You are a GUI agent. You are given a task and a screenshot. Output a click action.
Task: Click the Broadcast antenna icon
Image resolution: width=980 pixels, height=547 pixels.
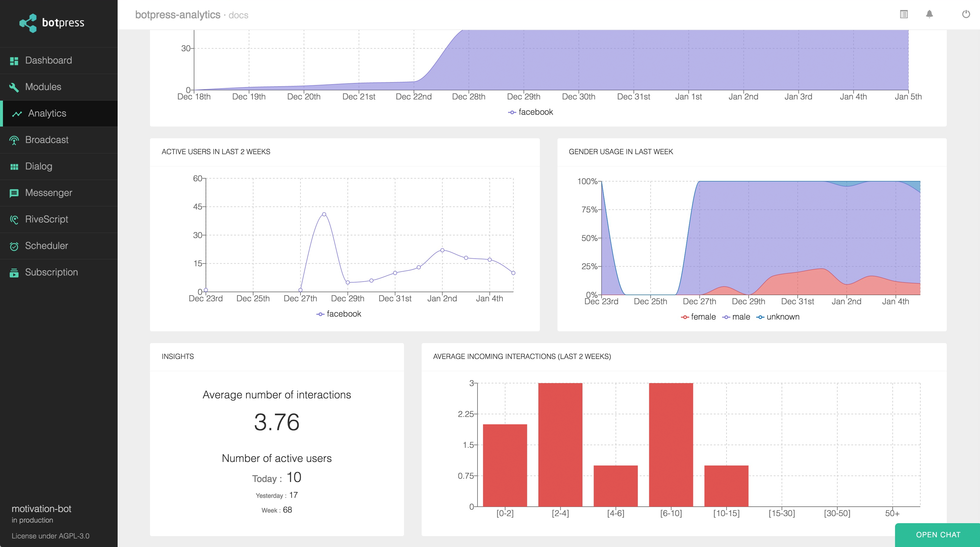pyautogui.click(x=14, y=140)
